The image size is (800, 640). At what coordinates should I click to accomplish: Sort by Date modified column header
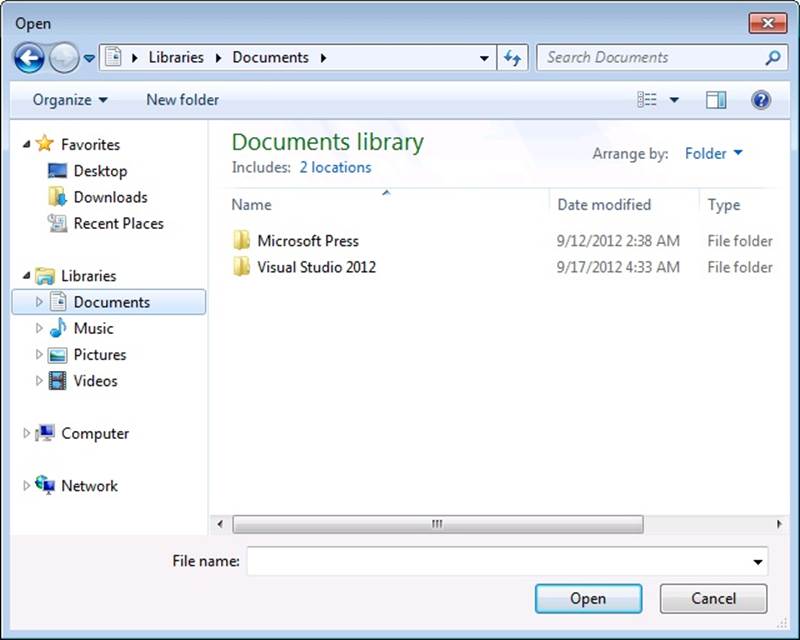[x=604, y=205]
